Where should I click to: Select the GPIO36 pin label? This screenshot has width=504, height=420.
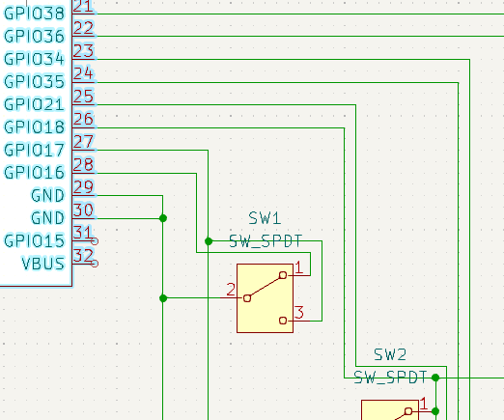click(x=34, y=36)
